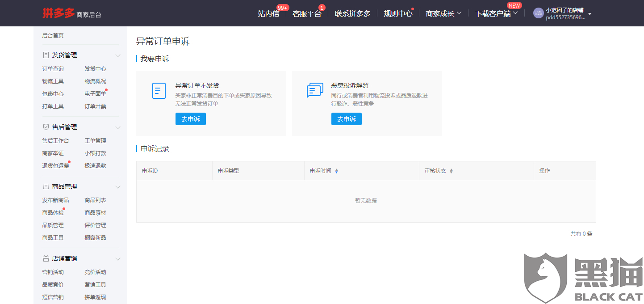Click 去申诉 under 恶意投诉解罚

(346, 118)
